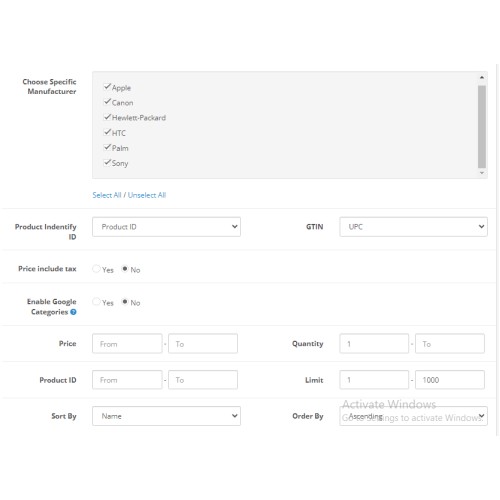500x500 pixels.
Task: Open the Product Indentify ID dropdown
Action: click(x=166, y=227)
